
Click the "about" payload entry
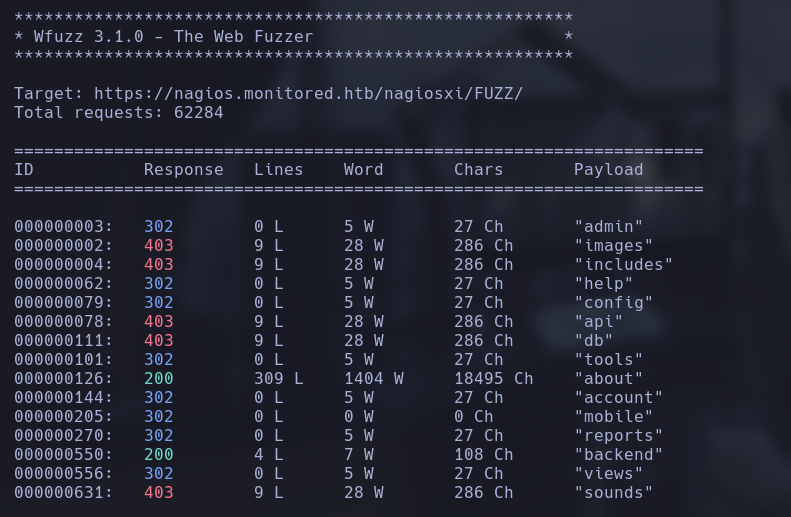[x=608, y=379]
